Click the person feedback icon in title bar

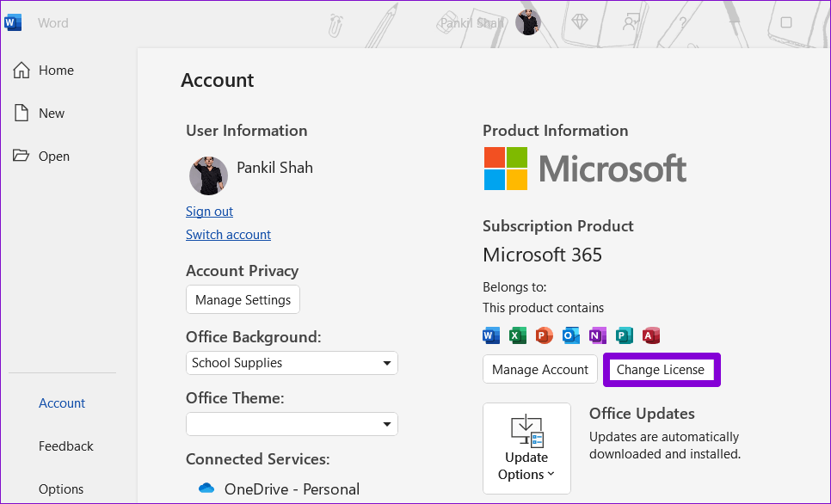click(x=631, y=22)
